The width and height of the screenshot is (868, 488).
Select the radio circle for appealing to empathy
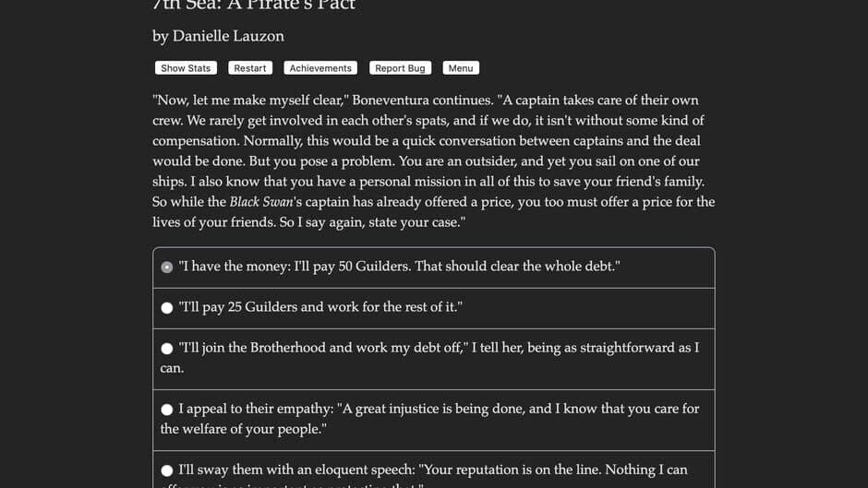click(167, 410)
